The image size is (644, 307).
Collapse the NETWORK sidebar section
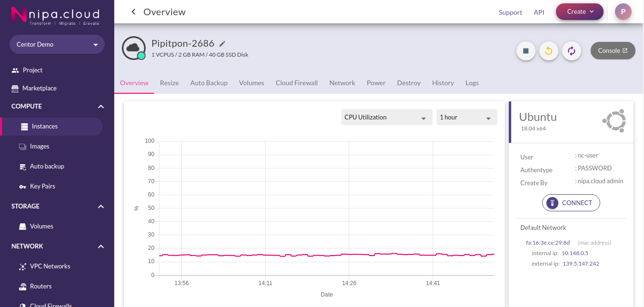100,247
